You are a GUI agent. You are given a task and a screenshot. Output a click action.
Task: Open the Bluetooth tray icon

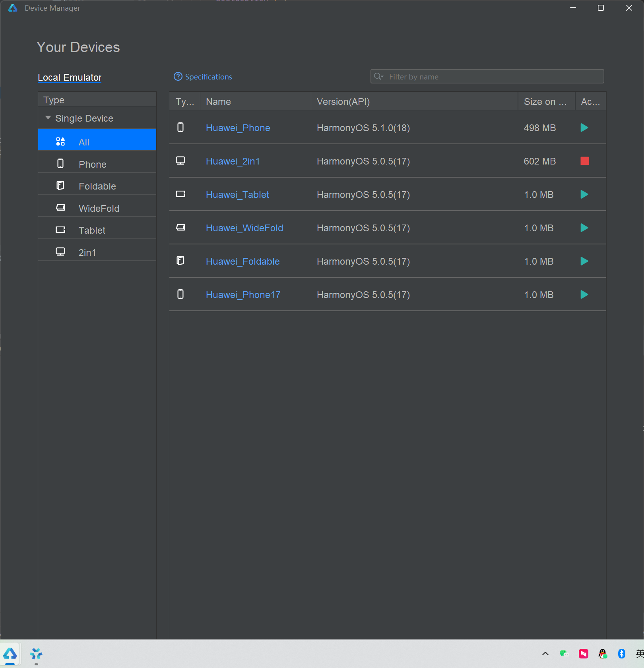[622, 654]
